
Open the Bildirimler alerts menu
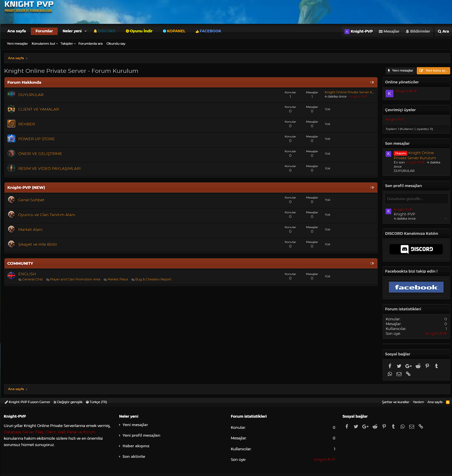[418, 31]
